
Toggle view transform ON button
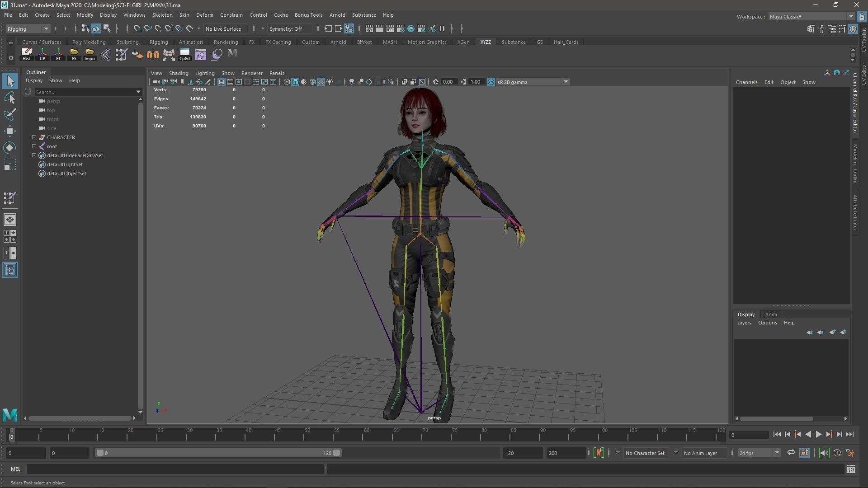(491, 82)
